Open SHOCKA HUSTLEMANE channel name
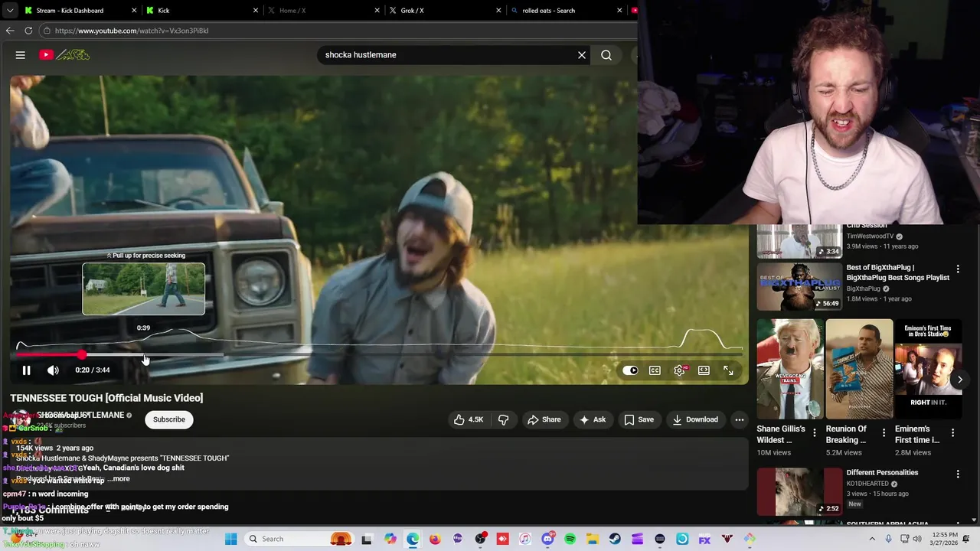The height and width of the screenshot is (551, 980). click(x=80, y=416)
